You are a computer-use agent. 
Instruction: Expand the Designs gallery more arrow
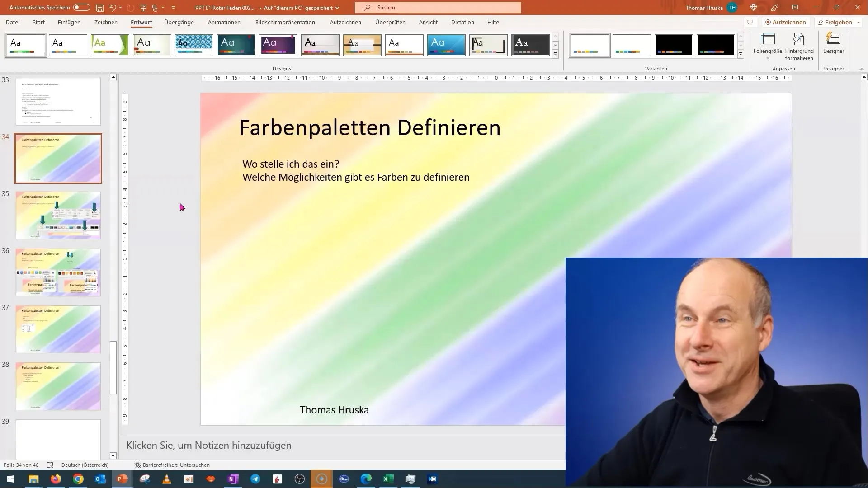pos(555,54)
